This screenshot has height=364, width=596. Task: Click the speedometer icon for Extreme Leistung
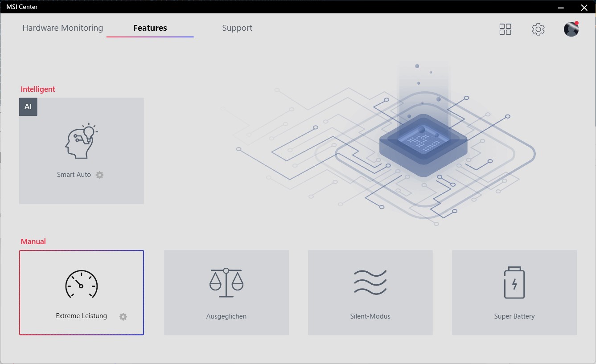[x=82, y=284]
